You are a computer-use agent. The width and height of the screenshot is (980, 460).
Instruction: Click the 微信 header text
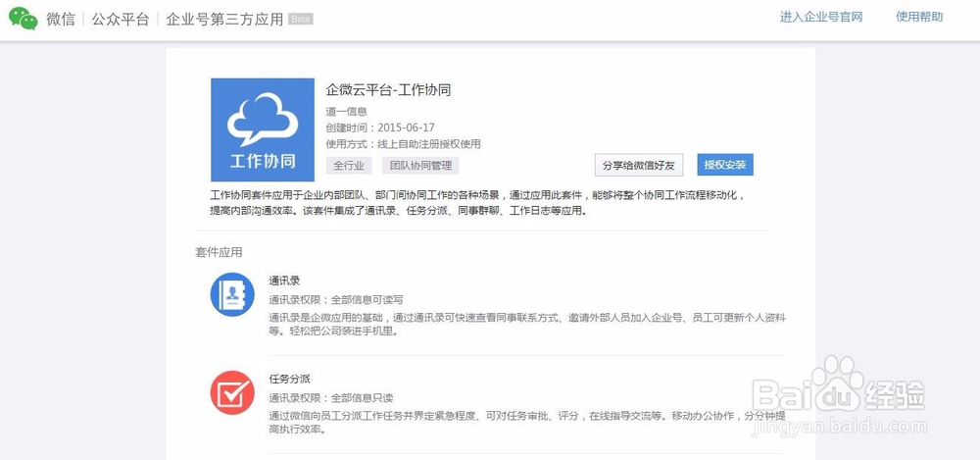point(61,19)
